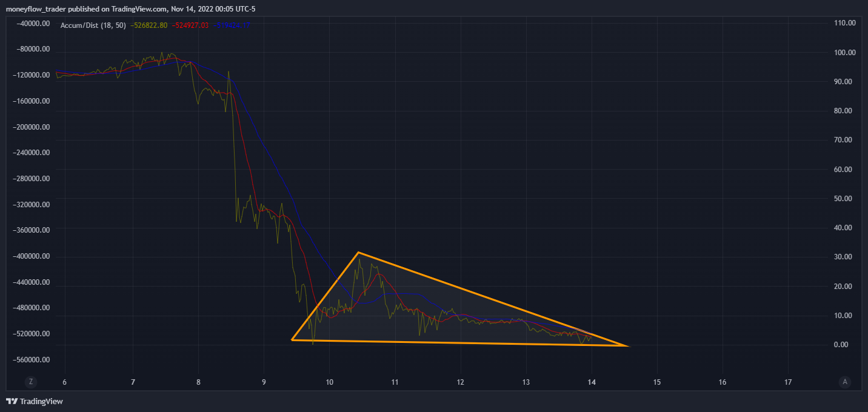The height and width of the screenshot is (412, 868).
Task: Click the Z timezone icon at bottom-left
Action: (x=30, y=382)
